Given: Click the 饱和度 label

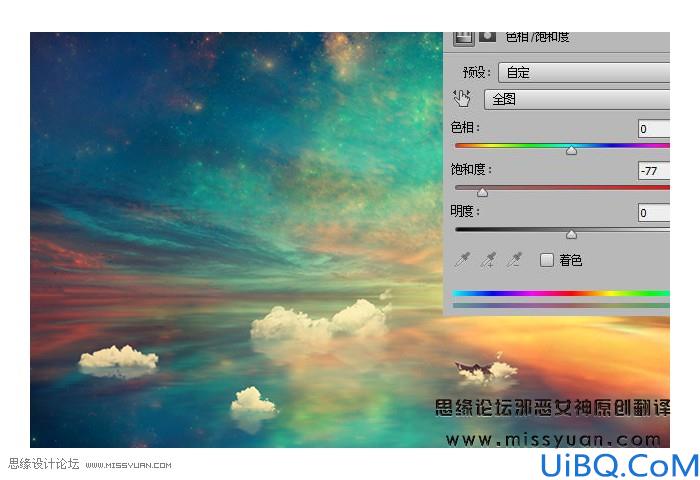Looking at the screenshot, I should click(471, 169).
